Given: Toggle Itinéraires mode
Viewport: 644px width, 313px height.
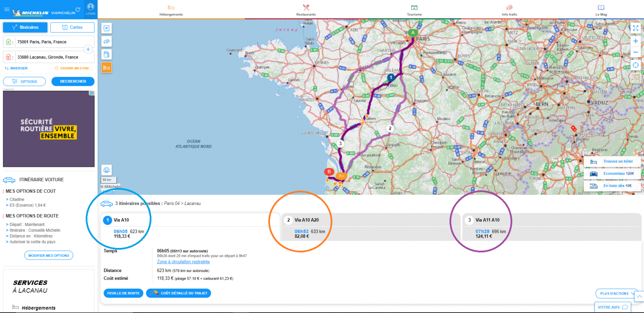Looking at the screenshot, I should coord(25,27).
